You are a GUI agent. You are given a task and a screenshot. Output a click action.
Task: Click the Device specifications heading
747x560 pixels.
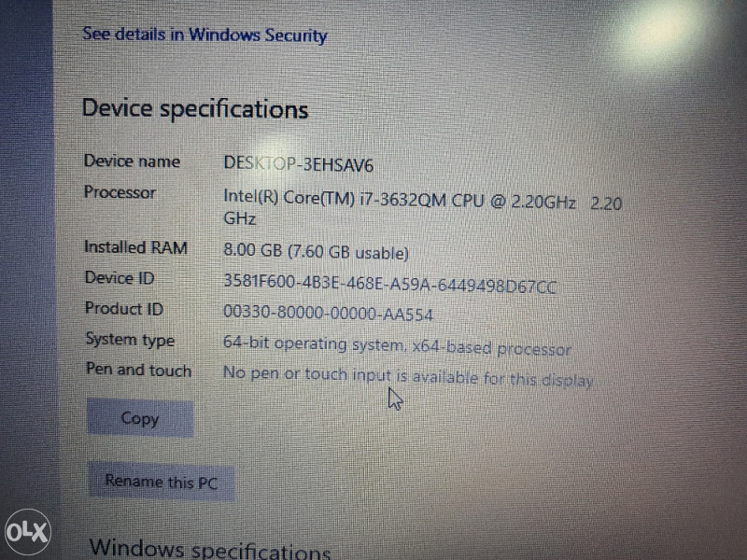click(195, 109)
